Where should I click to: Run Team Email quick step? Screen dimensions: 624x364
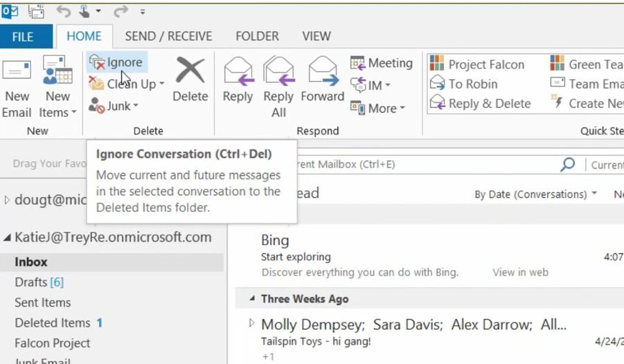point(587,84)
